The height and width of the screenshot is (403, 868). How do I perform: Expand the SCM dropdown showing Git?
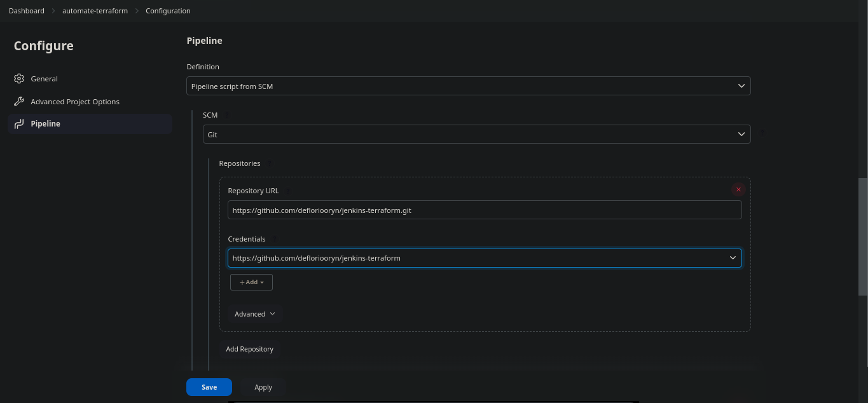(476, 134)
